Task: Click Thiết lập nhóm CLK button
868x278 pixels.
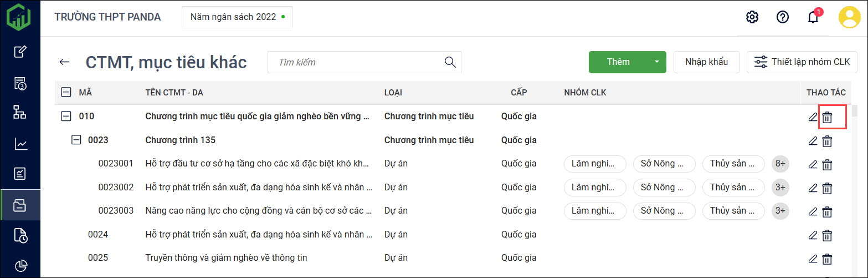Action: pyautogui.click(x=802, y=62)
